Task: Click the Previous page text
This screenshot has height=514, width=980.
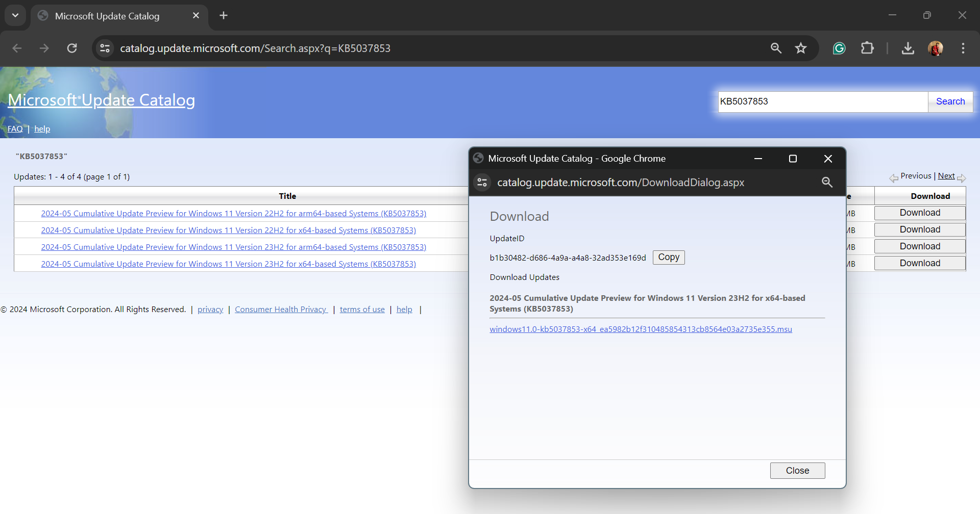Action: click(916, 176)
